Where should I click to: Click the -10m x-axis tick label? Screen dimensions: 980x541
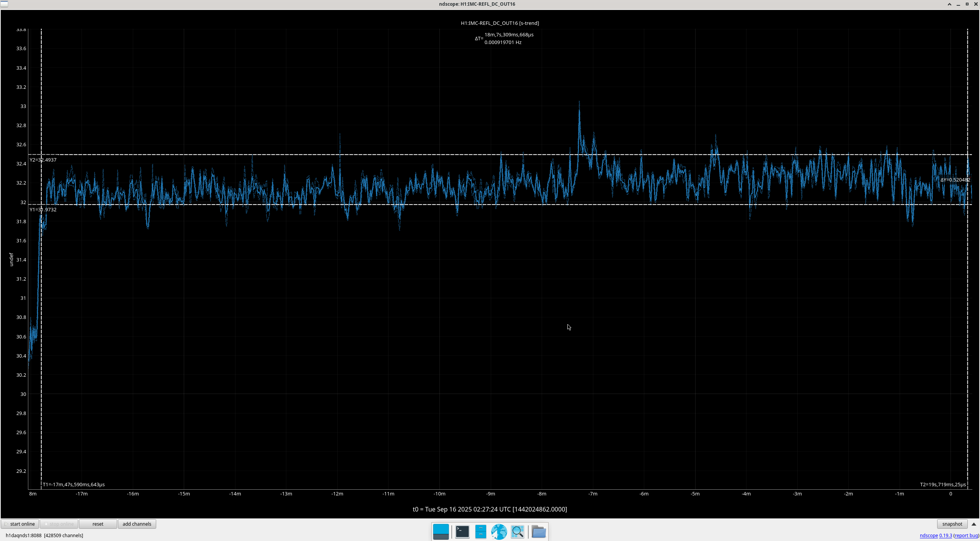[x=439, y=494]
